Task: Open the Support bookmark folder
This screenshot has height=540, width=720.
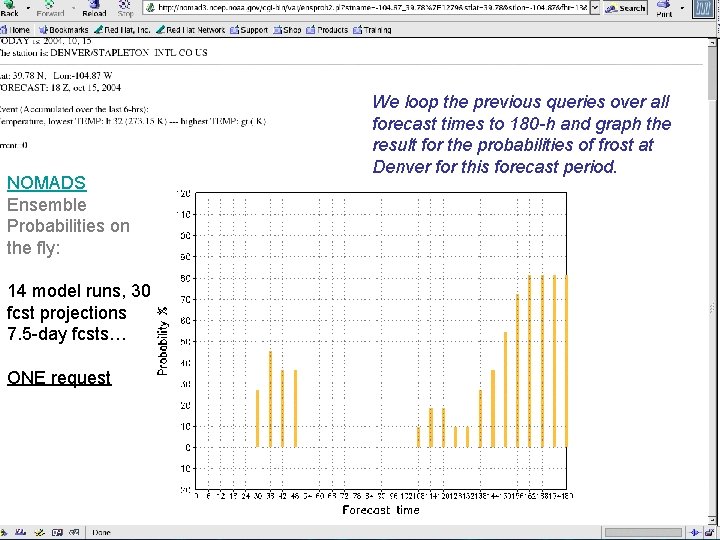Action: click(249, 30)
